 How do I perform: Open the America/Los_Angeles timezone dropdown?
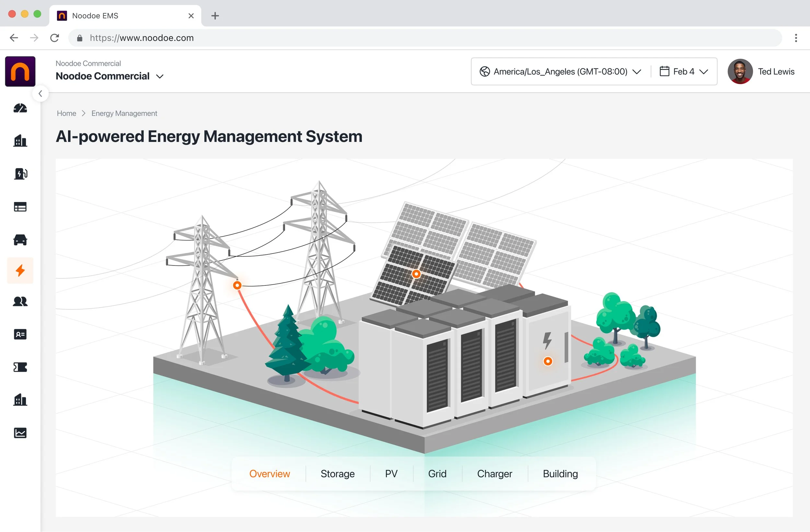(560, 72)
